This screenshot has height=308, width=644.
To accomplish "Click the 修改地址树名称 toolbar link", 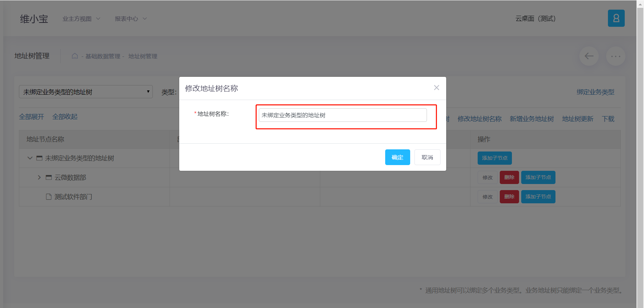I will (479, 119).
